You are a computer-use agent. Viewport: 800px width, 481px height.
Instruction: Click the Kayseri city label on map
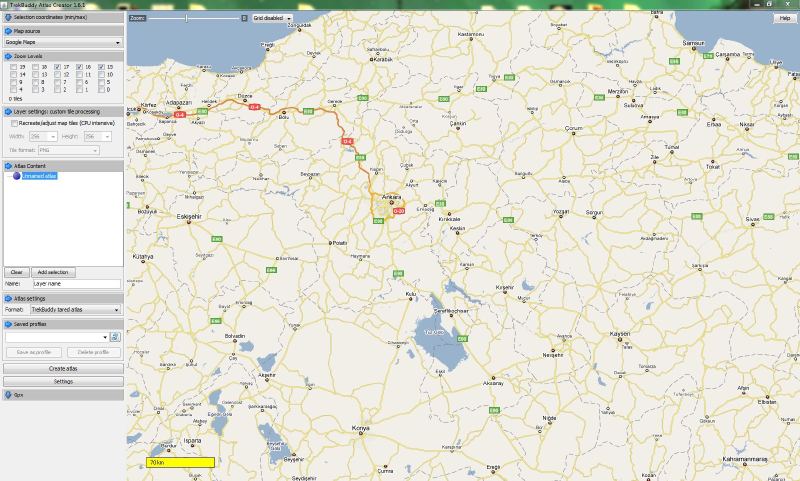point(620,334)
